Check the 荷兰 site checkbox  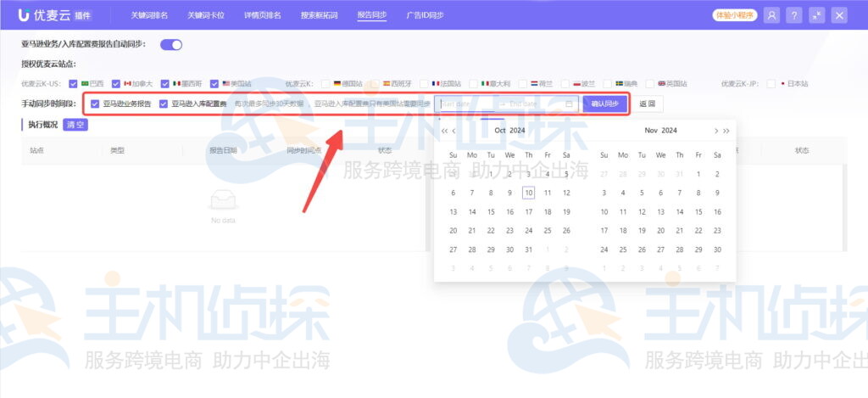pos(522,84)
